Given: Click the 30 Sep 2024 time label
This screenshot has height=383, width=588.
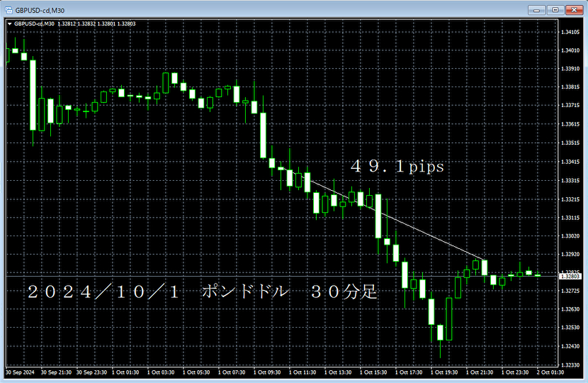Looking at the screenshot, I should pos(20,372).
